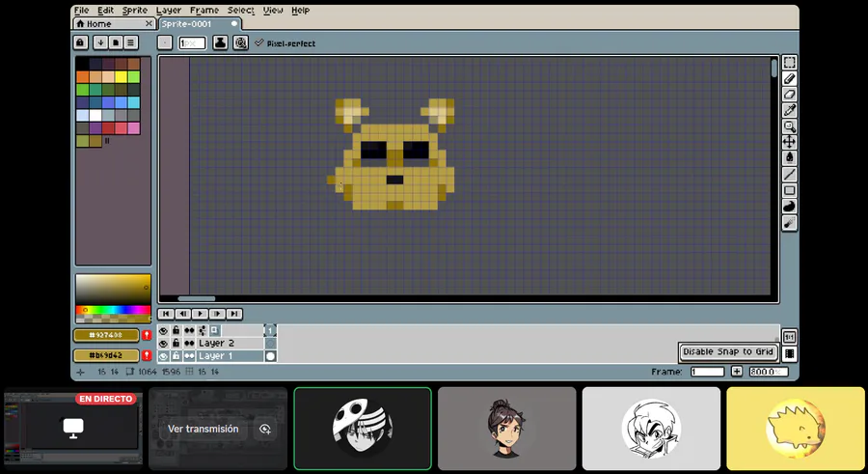868x474 pixels.
Task: Pick the yellow palette swatch
Action: point(122,77)
